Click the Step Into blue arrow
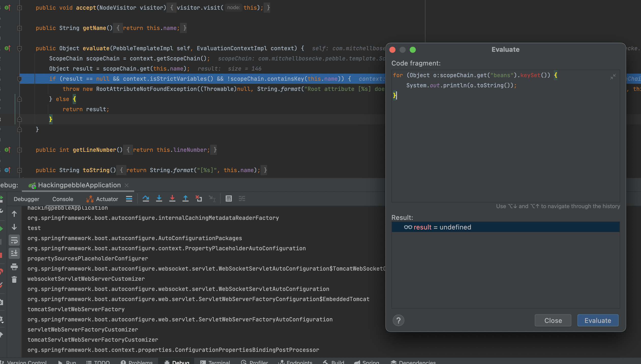641x364 pixels. point(159,199)
